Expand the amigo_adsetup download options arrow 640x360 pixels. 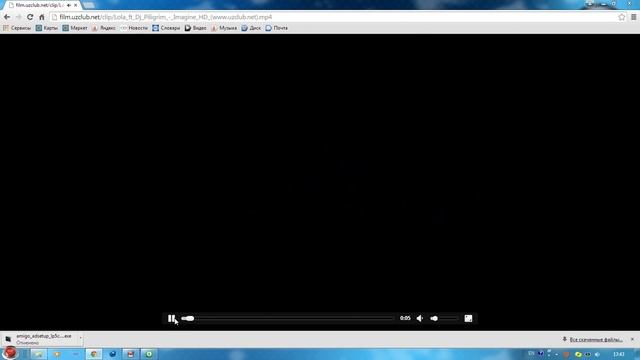(80, 338)
